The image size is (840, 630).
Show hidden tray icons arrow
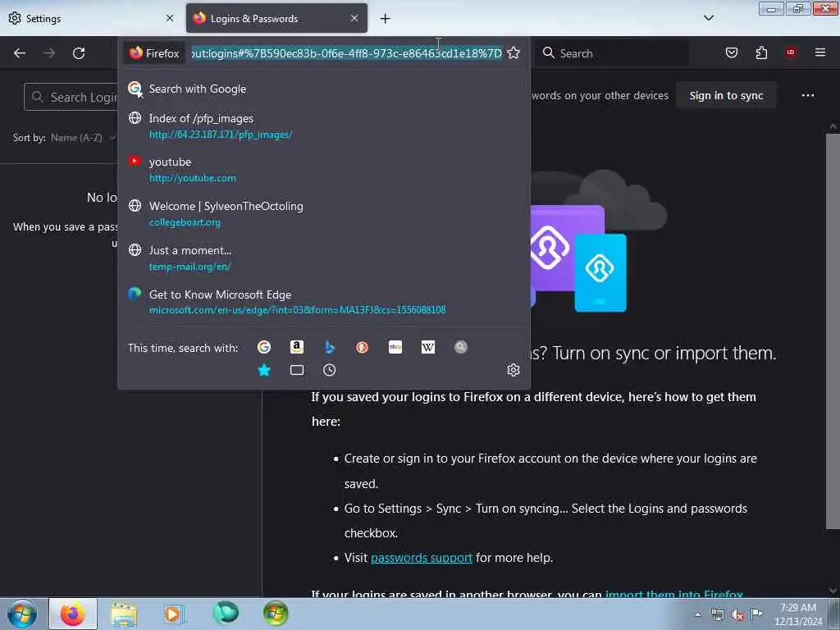tap(697, 614)
